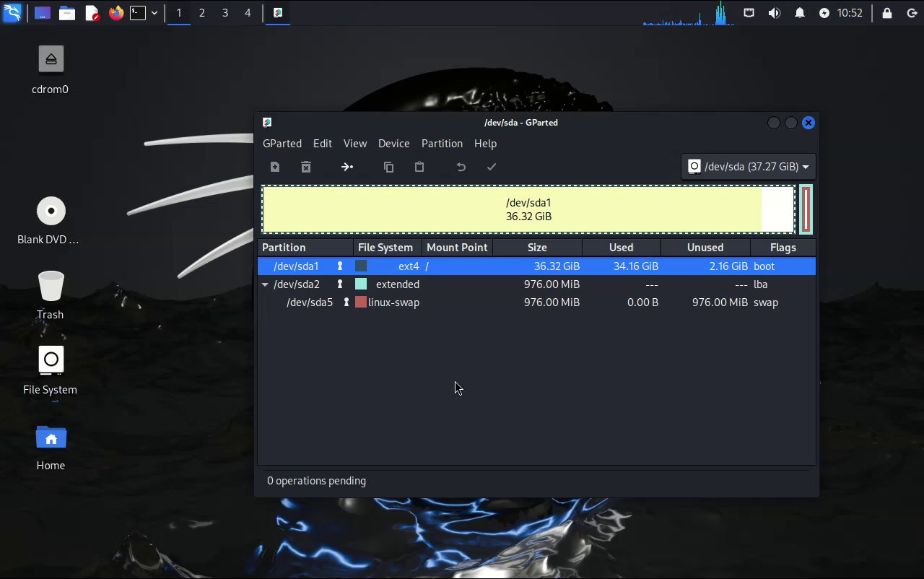The height and width of the screenshot is (579, 924).
Task: Select /dev/sda1 block in disk graphic
Action: point(528,209)
